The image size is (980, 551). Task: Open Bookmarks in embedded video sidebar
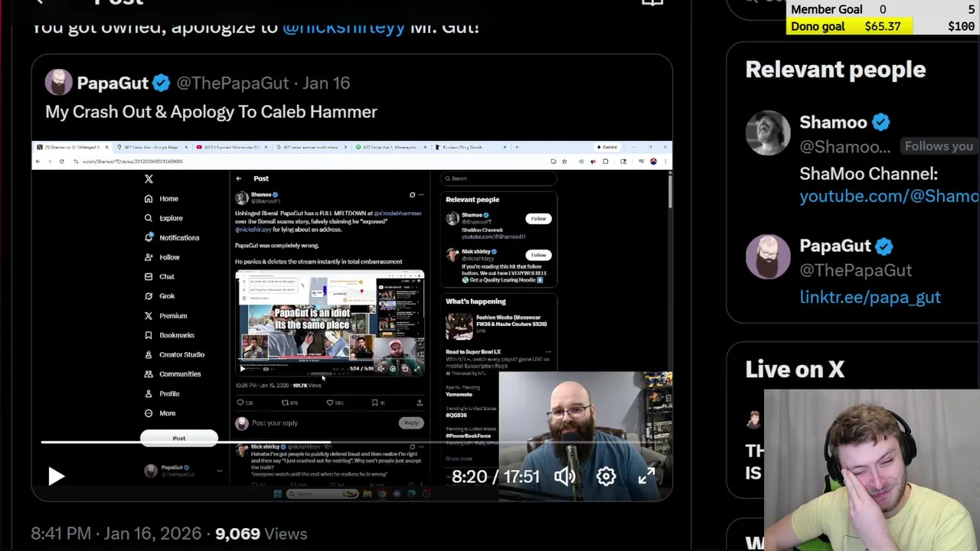(x=169, y=335)
